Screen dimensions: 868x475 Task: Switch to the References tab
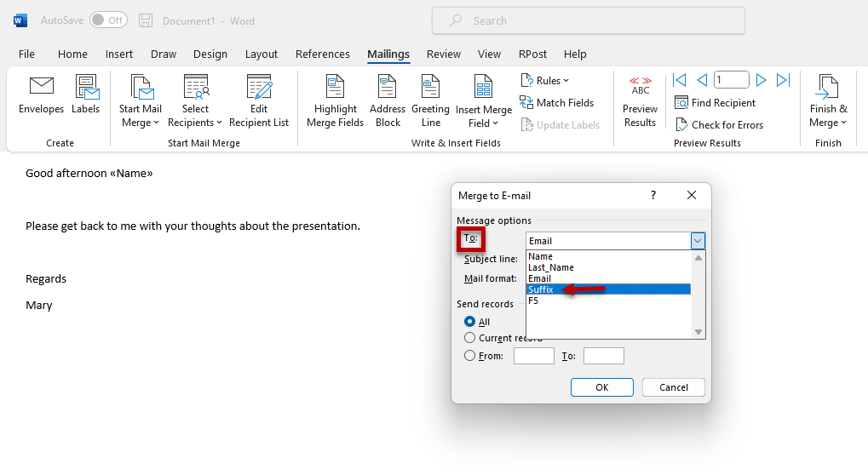[322, 54]
